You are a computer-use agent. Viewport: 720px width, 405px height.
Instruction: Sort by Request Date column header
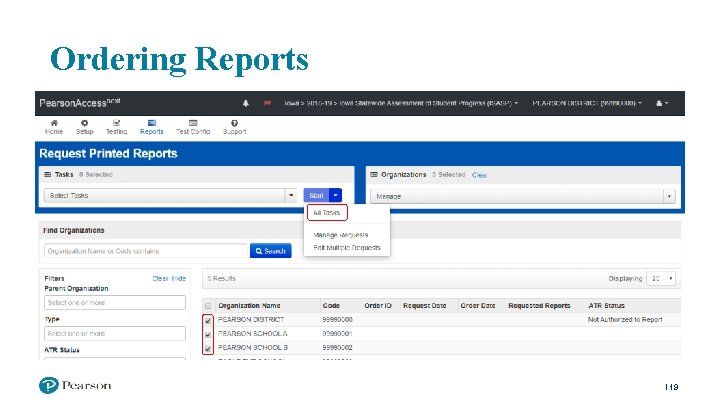click(x=424, y=306)
